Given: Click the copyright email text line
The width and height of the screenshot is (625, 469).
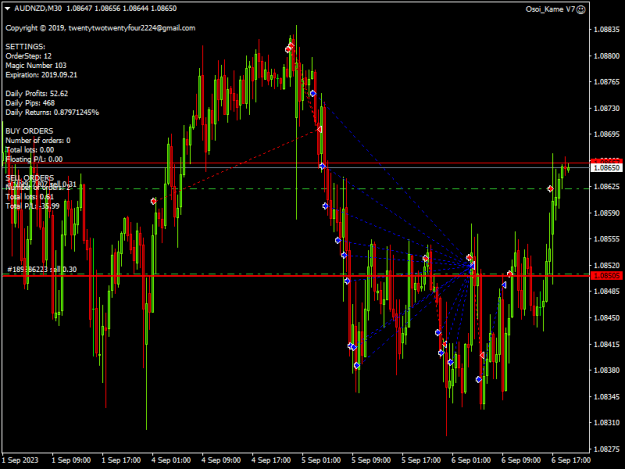Looking at the screenshot, I should [100, 28].
